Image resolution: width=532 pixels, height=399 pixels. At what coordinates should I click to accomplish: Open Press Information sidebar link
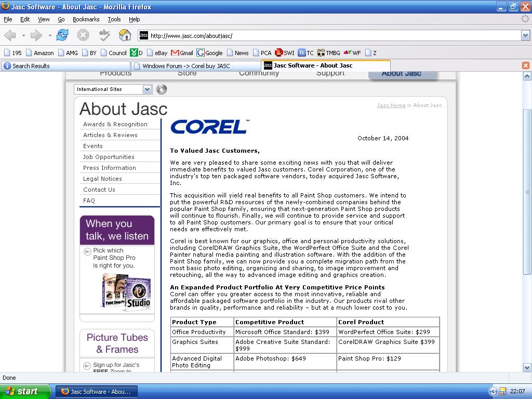click(x=110, y=168)
